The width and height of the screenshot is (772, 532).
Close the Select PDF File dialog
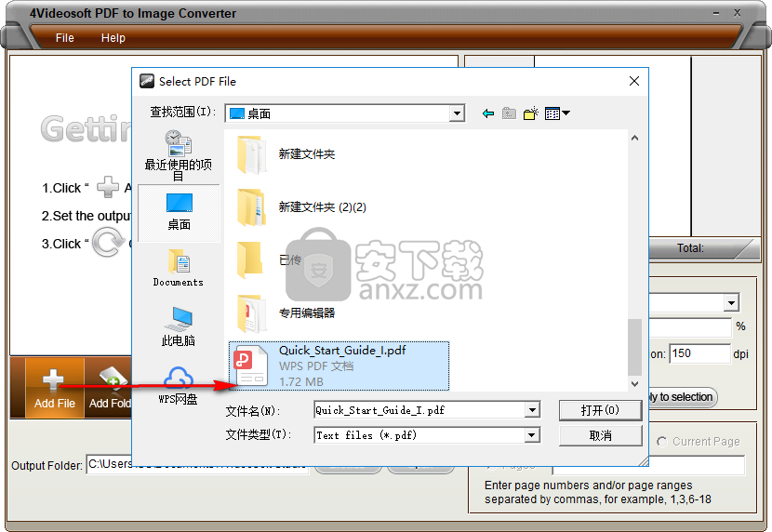634,81
